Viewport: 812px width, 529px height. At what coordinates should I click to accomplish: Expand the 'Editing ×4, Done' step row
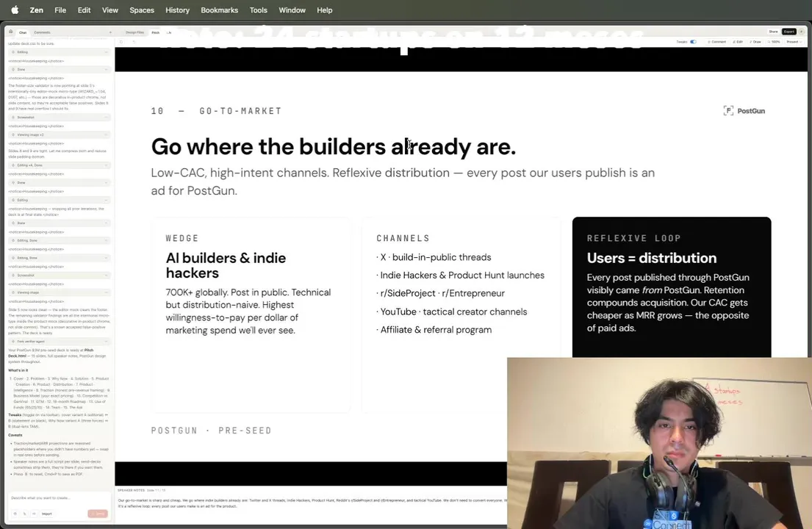click(59, 165)
